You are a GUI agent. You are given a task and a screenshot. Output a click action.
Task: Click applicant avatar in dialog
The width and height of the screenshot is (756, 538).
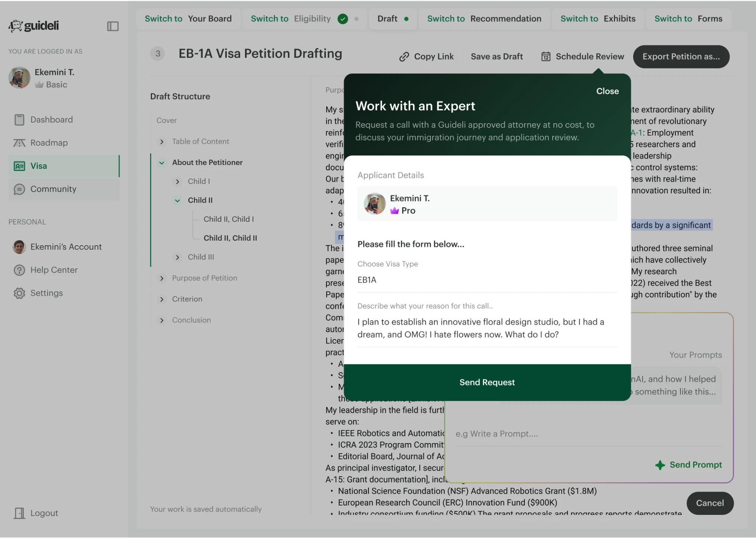374,204
